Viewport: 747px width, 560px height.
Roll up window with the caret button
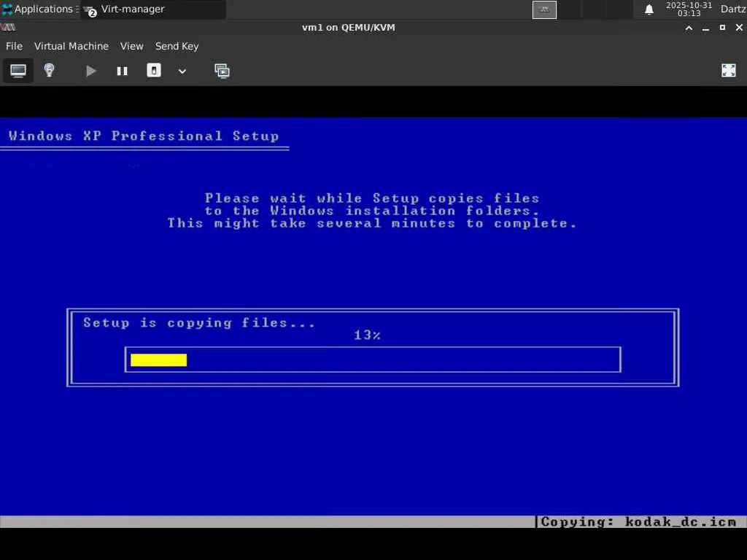coord(689,28)
